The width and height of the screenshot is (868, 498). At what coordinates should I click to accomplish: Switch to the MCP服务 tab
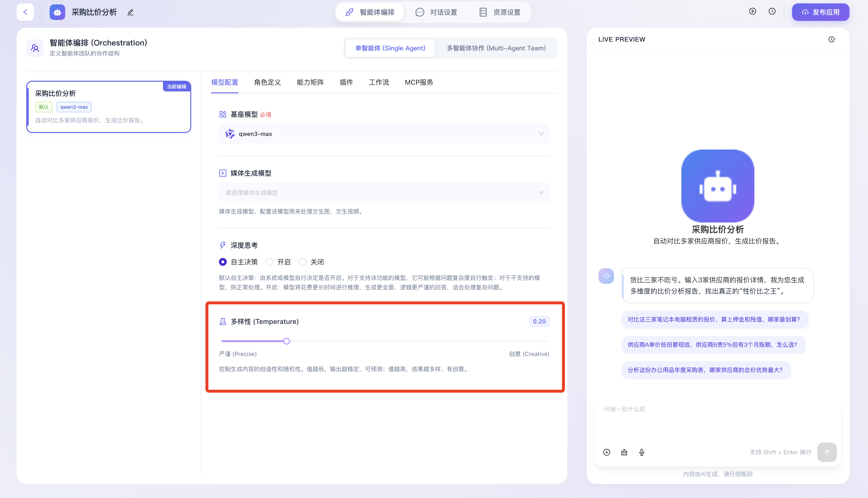click(419, 82)
